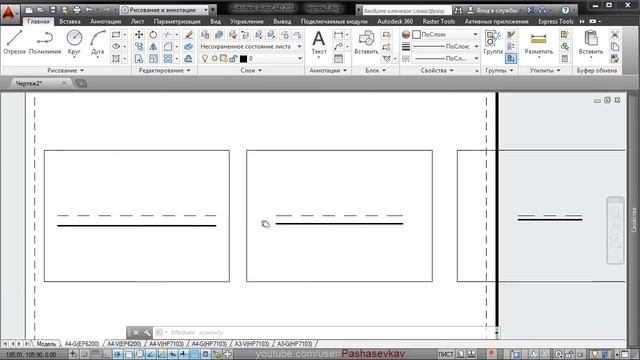Click the Array tool icon
The height and width of the screenshot is (360, 640).
point(167,59)
